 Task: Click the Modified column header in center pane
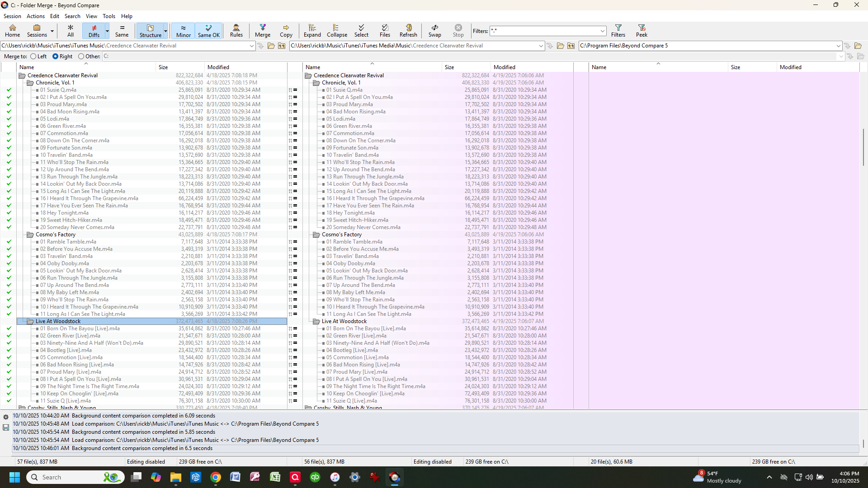tap(504, 67)
